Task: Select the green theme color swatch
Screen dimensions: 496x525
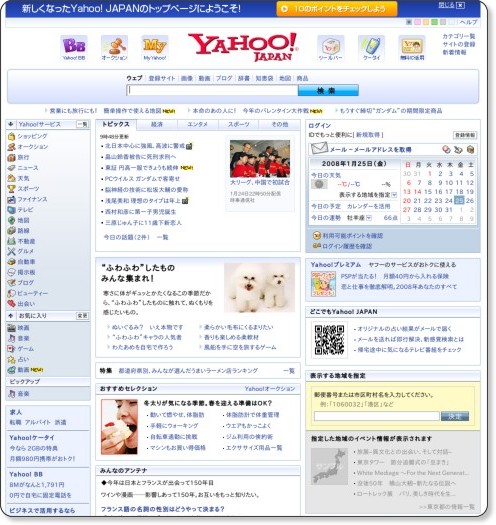Action: [x=435, y=22]
